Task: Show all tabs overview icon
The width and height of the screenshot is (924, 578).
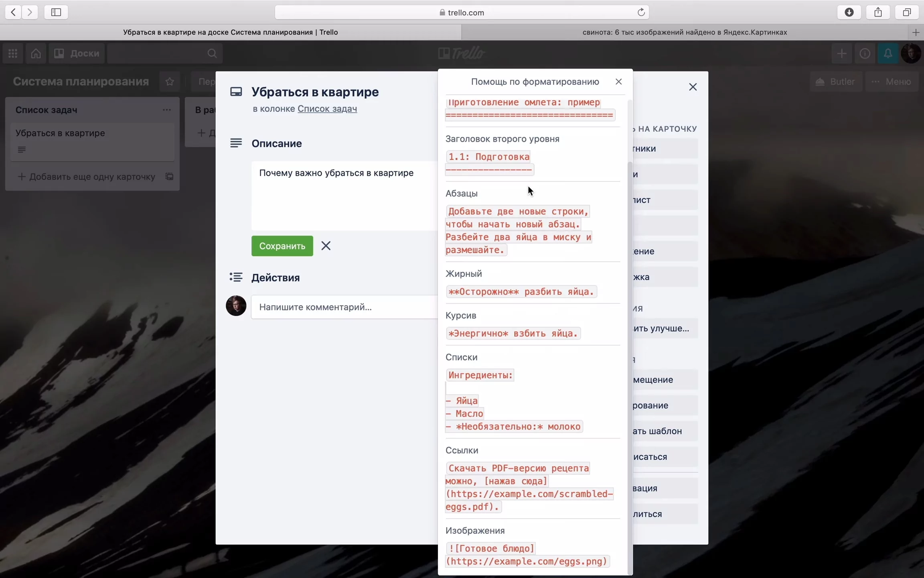Action: pos(907,12)
